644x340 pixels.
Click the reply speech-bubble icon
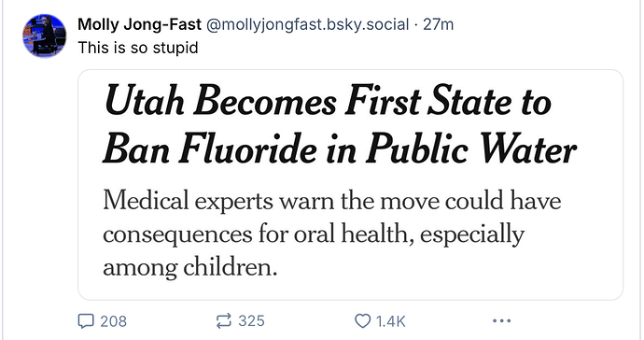(86, 321)
